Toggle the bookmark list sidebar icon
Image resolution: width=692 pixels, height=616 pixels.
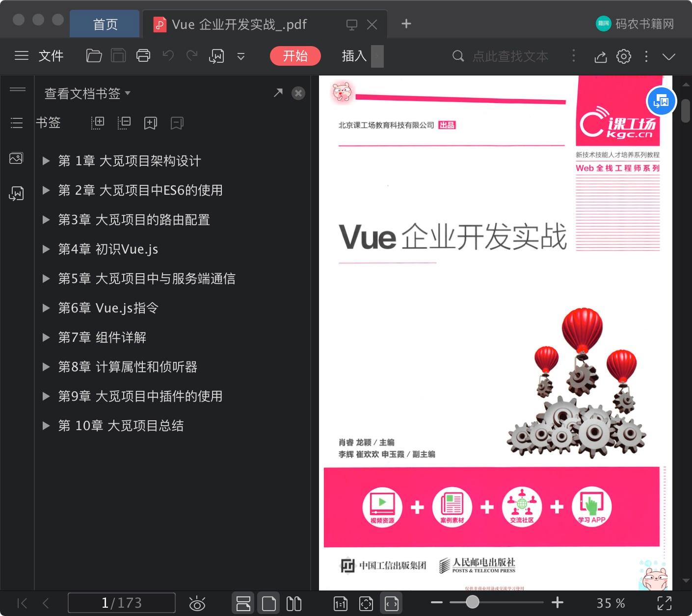click(17, 123)
